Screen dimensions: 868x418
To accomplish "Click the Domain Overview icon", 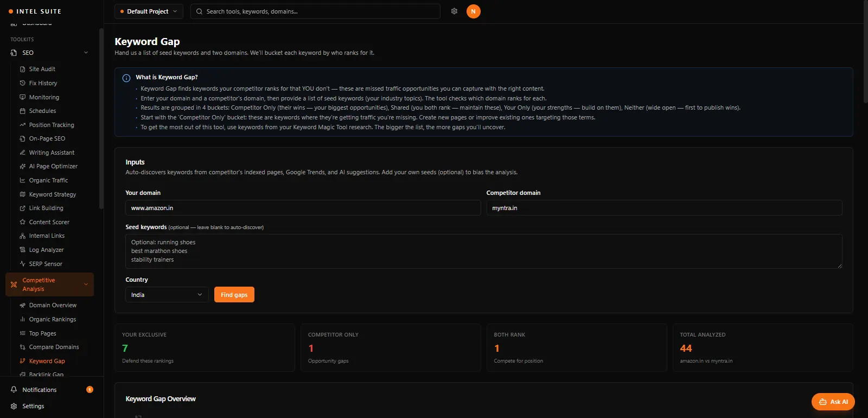I will tap(22, 306).
